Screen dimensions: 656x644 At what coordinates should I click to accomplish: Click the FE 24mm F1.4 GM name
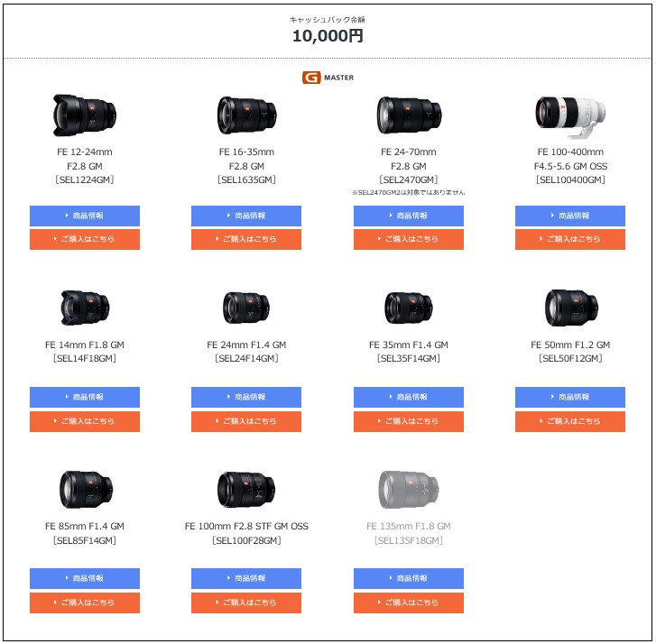point(246,345)
